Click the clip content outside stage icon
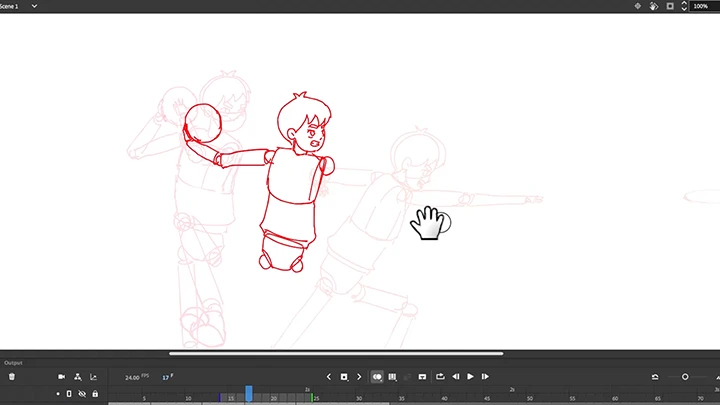Image resolution: width=720 pixels, height=405 pixels. [x=670, y=6]
